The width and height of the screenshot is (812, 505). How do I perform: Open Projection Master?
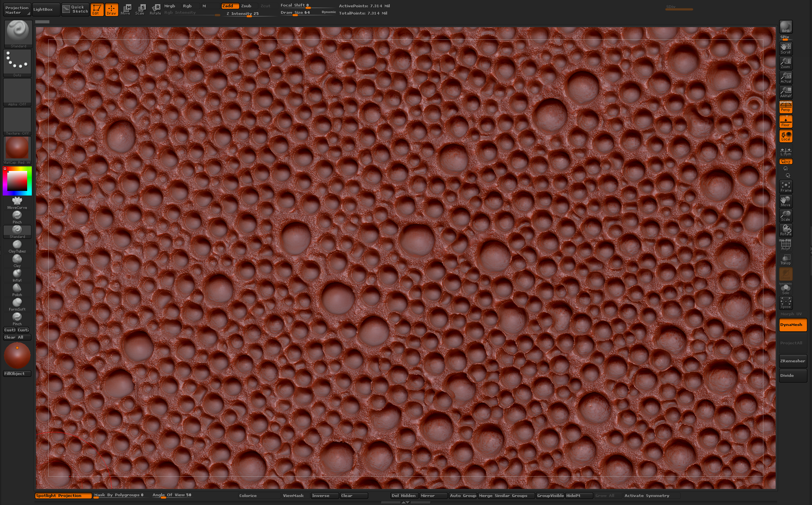point(17,10)
